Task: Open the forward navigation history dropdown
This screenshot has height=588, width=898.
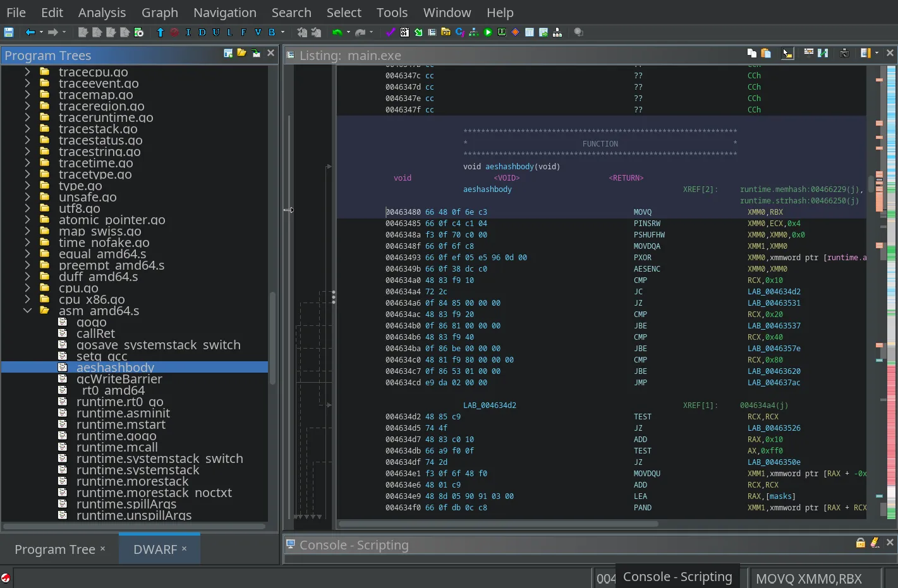Action: click(64, 32)
